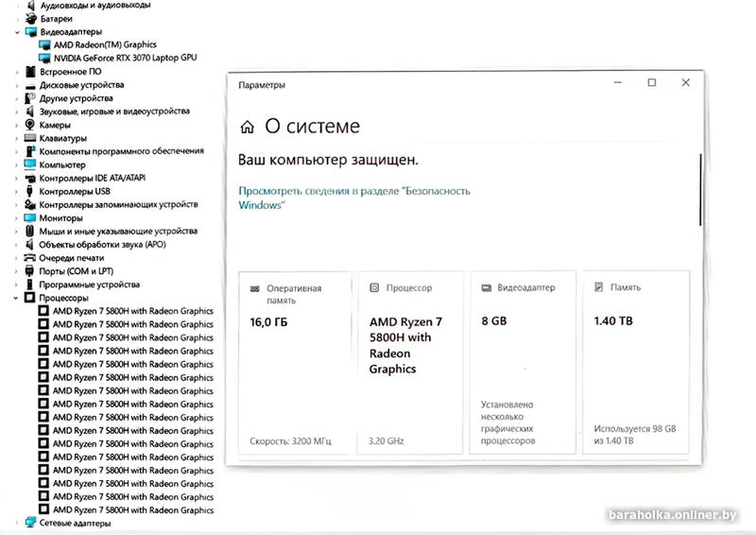Screen dimensions: 756x535
Task: Click the Порты (COM и LPT) icon
Action: click(x=30, y=271)
